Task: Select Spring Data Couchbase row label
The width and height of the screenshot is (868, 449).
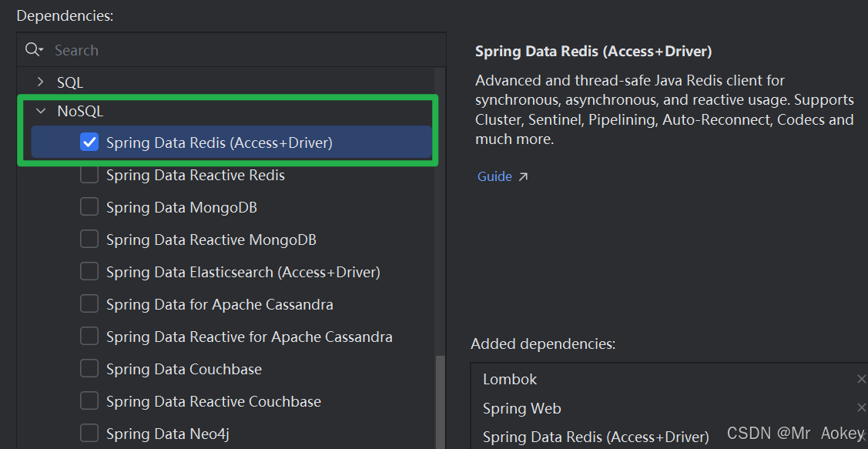Action: (x=184, y=369)
